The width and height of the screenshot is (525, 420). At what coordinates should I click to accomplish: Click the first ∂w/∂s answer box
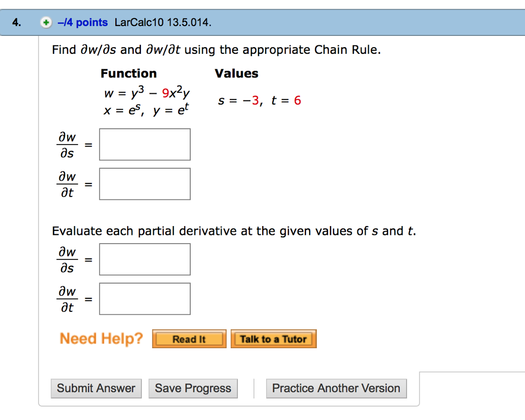tap(145, 144)
